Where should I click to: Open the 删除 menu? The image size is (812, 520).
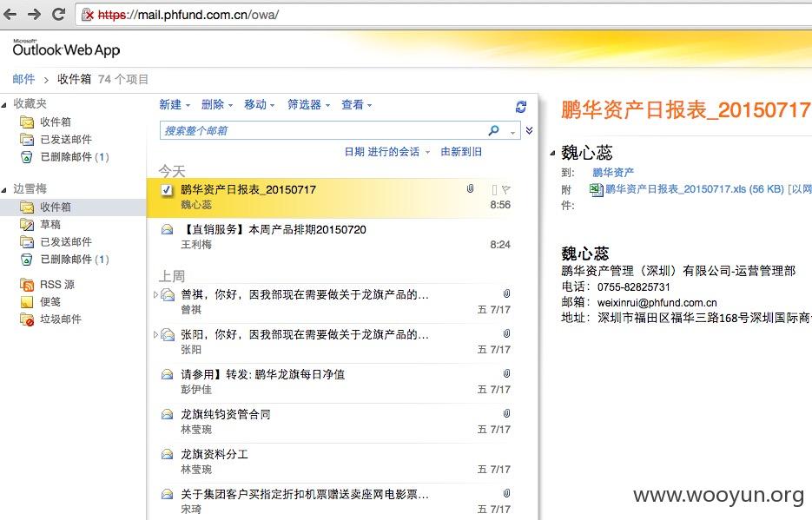(217, 104)
